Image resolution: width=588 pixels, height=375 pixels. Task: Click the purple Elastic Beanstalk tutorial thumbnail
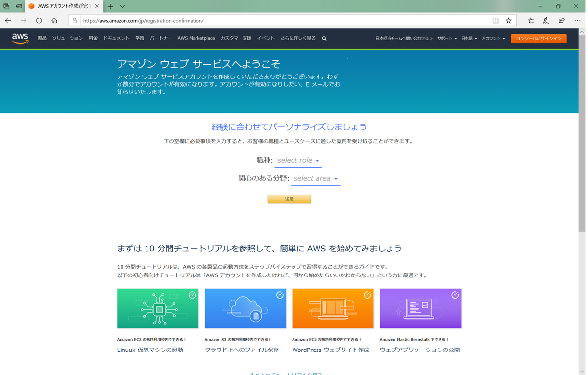coord(420,308)
